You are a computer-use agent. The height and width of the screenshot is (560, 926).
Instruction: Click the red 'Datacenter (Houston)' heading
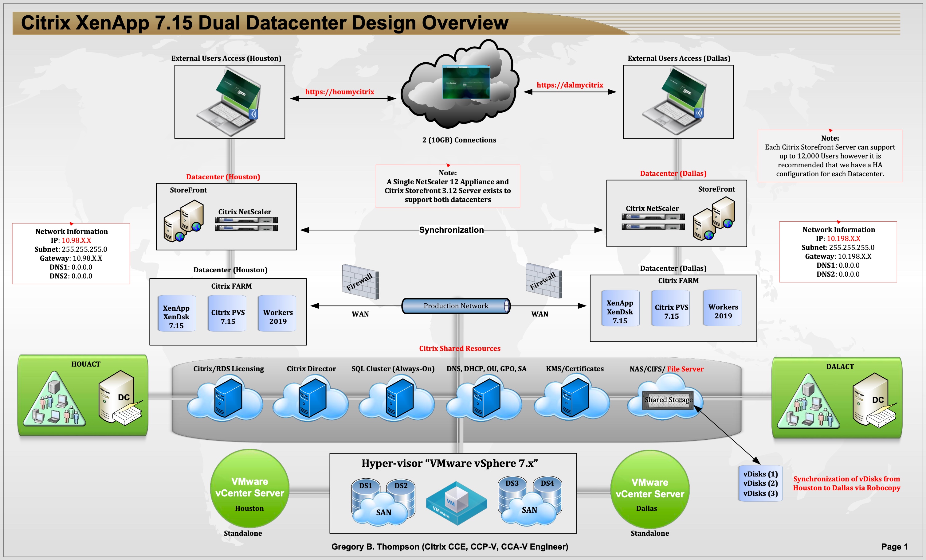223,177
